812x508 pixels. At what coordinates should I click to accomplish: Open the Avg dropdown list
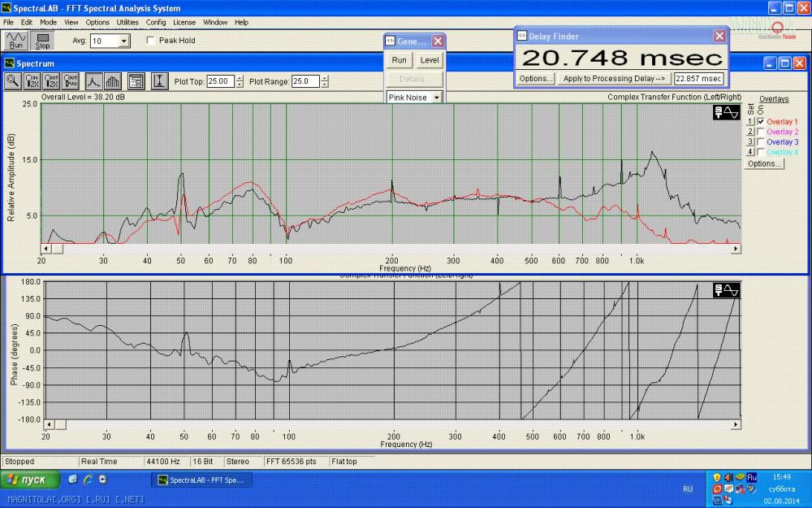pos(123,41)
